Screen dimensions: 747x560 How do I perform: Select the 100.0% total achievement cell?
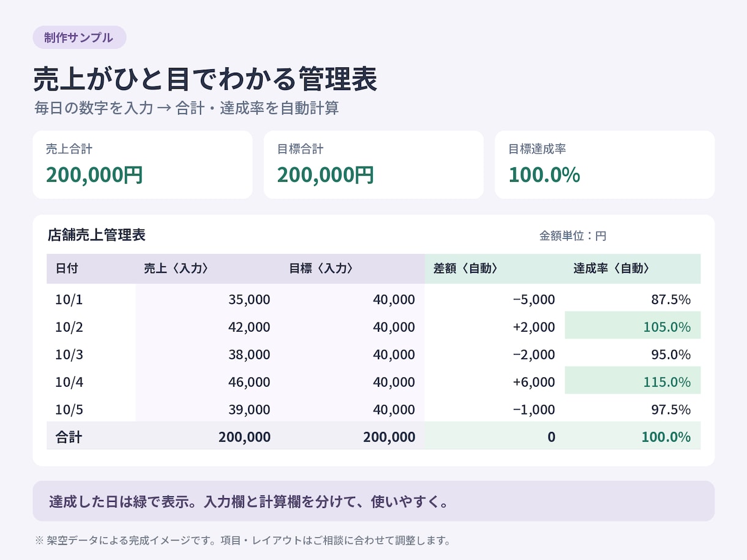633,436
